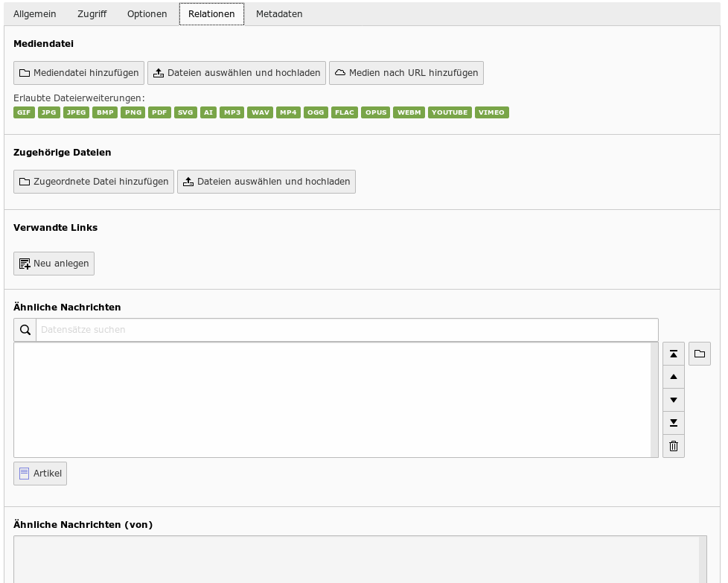Click Dateien auswählen und hochladen under Zugehörige Dateien

266,182
